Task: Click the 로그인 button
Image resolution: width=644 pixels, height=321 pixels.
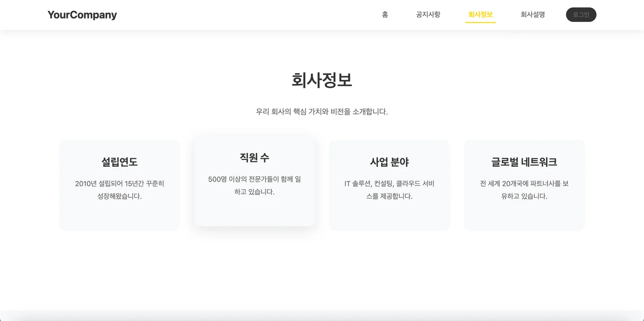Action: (x=581, y=14)
